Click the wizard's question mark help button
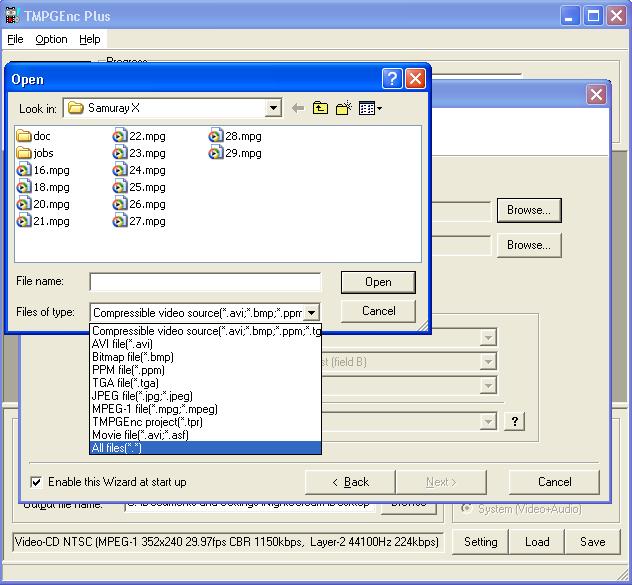The width and height of the screenshot is (632, 585). tap(515, 421)
